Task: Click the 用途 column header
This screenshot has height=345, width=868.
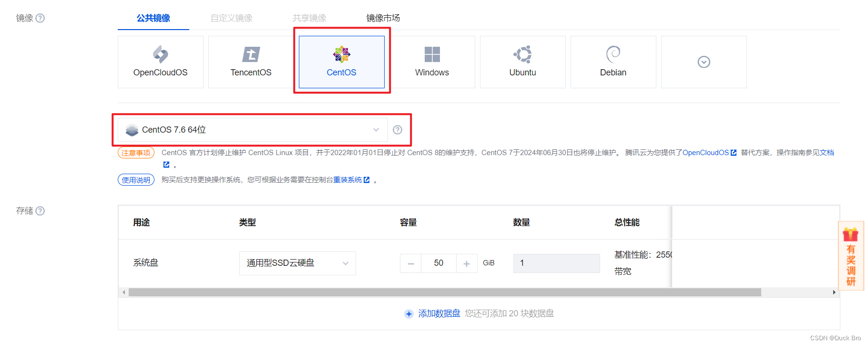Action: click(142, 222)
